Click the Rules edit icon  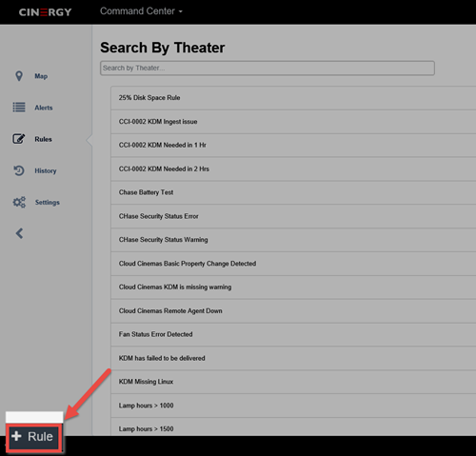click(x=19, y=139)
